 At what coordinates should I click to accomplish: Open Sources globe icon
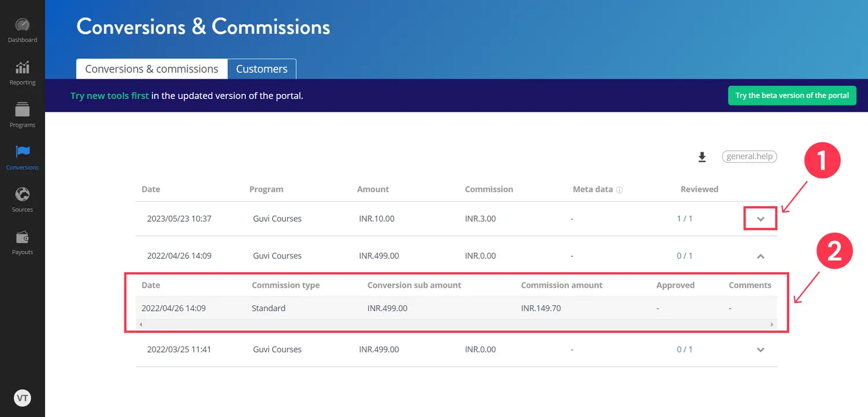22,194
